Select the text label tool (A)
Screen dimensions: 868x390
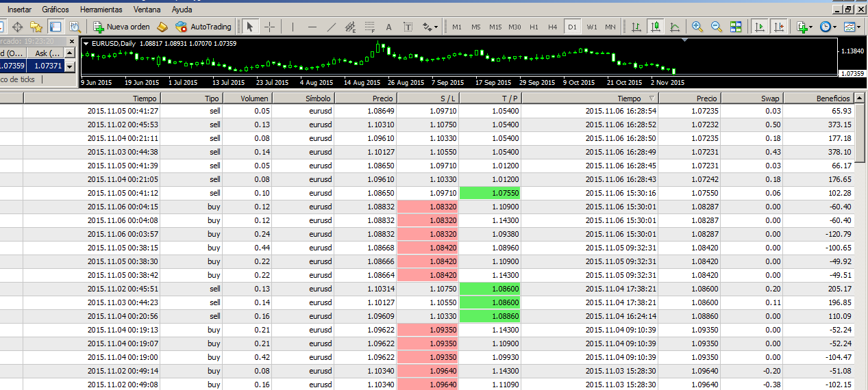(388, 27)
